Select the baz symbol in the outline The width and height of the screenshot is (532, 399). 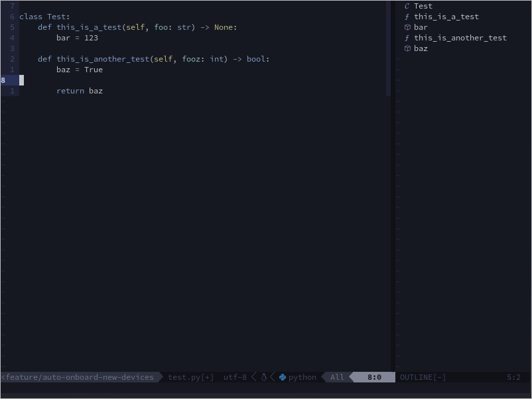pyautogui.click(x=421, y=48)
